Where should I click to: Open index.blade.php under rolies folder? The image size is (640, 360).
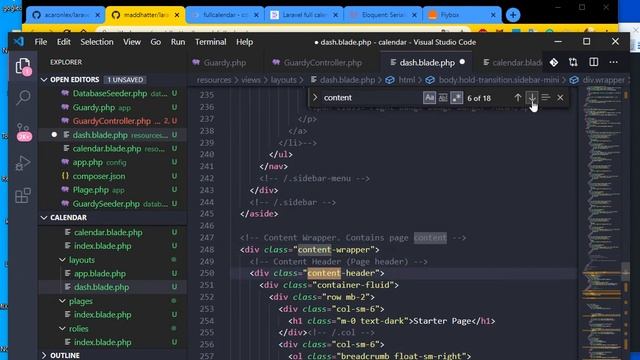[112, 342]
